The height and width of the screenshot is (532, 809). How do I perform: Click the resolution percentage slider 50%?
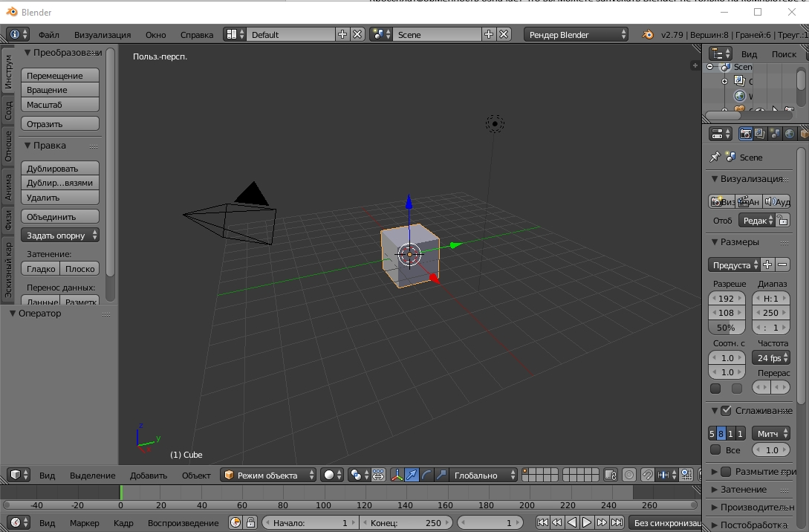pyautogui.click(x=727, y=328)
